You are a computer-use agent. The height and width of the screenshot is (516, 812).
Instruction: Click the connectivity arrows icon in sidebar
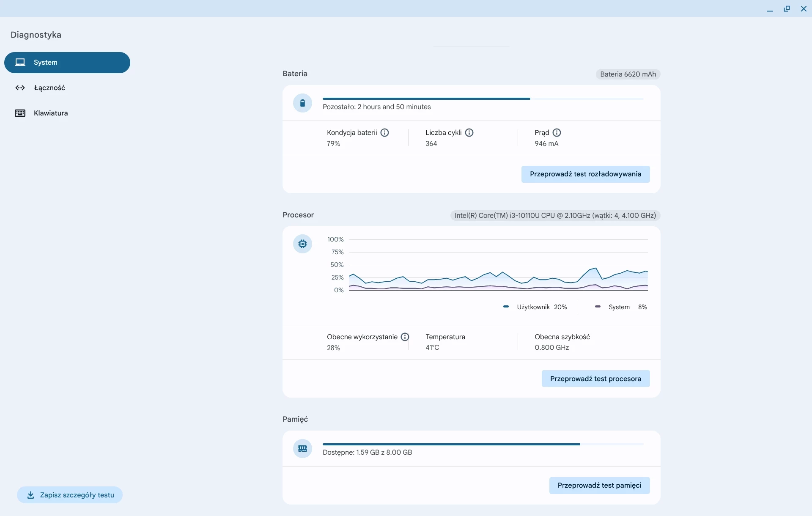pos(20,88)
